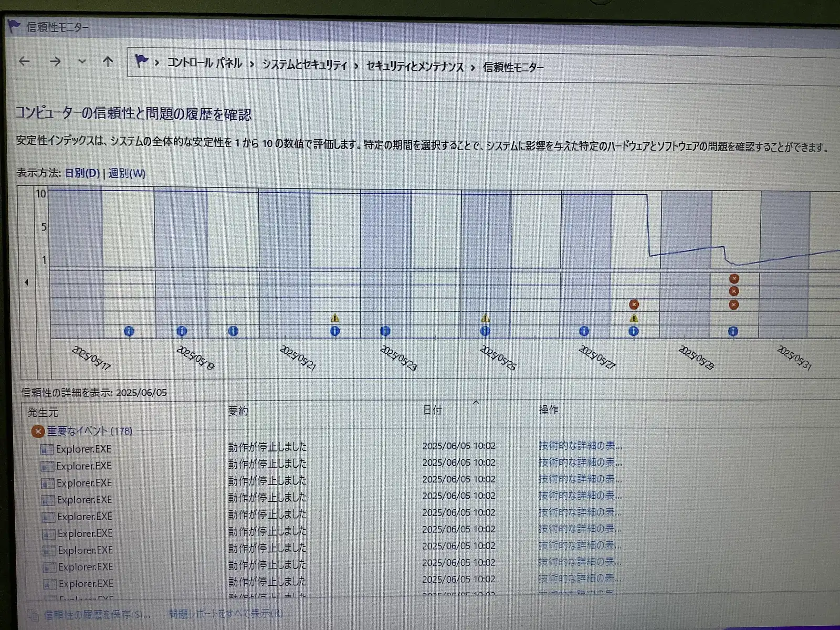Collapse the 重要なイベント (178) group
Image resolution: width=840 pixels, height=630 pixels.
(90, 431)
